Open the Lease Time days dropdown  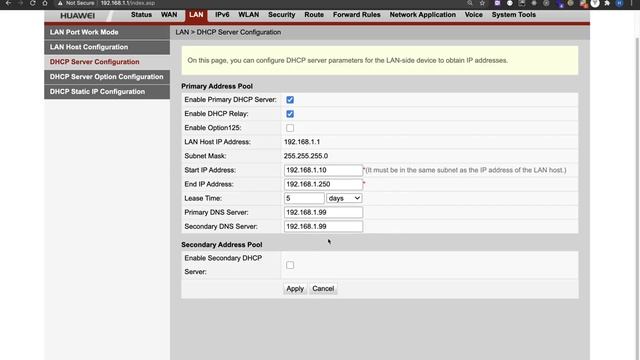(x=344, y=198)
